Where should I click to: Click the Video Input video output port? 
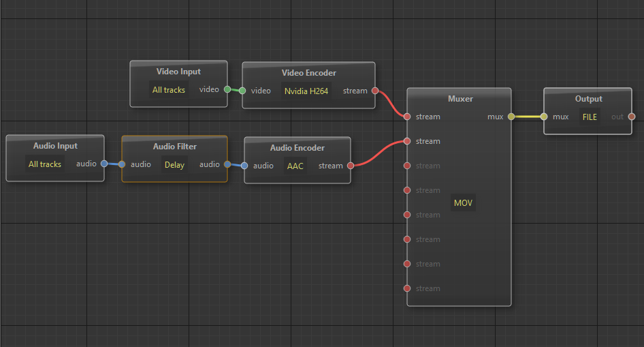pyautogui.click(x=227, y=89)
